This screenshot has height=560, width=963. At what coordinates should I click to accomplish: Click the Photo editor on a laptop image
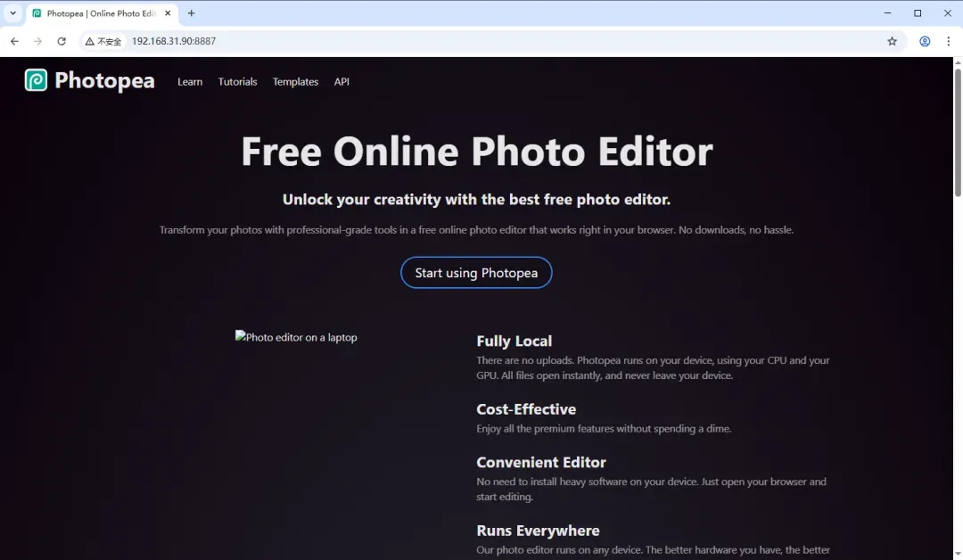[x=296, y=337]
